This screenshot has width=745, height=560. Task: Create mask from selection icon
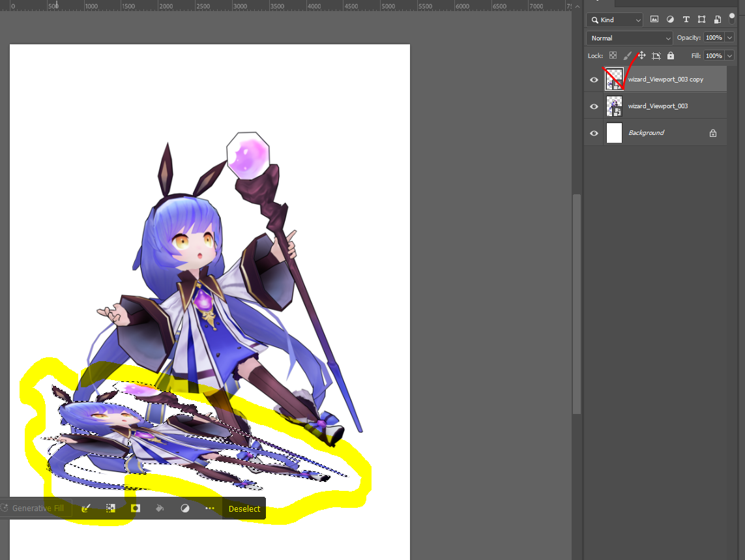click(136, 508)
